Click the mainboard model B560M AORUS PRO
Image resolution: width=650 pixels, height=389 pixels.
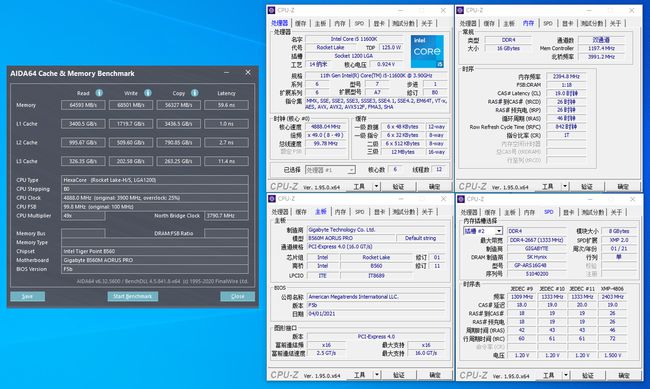point(351,238)
